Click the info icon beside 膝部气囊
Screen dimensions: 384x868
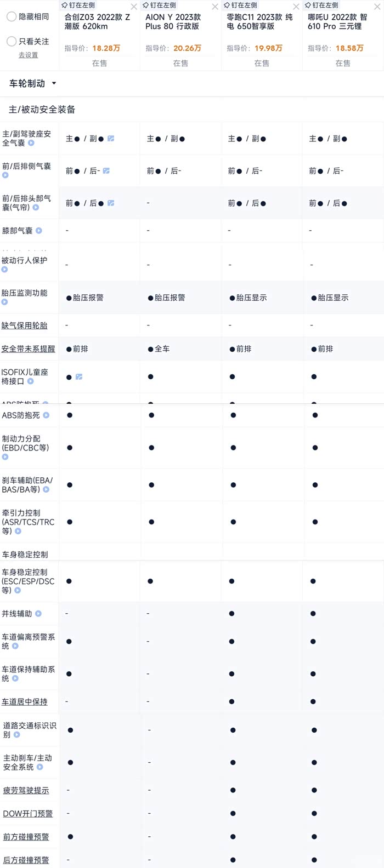38,231
